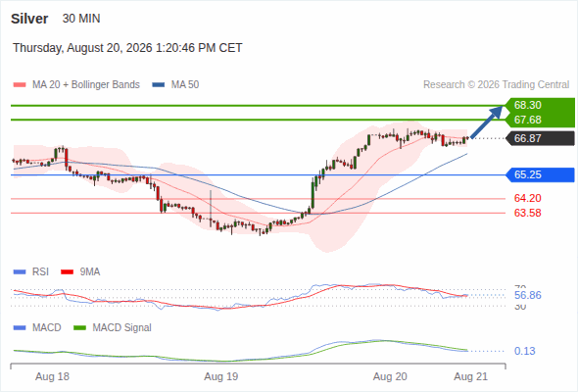Select the 68.30 green resistance price tag
Viewport: 578px width, 392px height.
point(540,105)
